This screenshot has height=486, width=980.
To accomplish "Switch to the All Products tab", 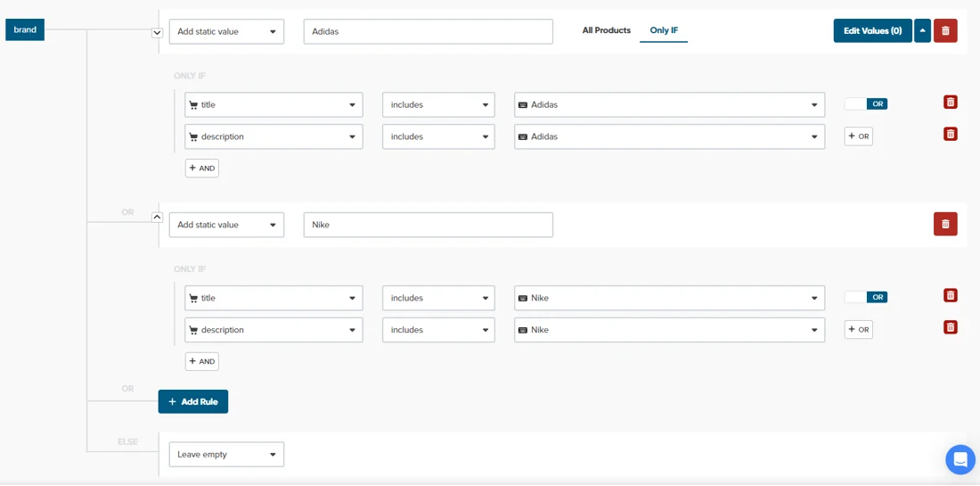I will tap(606, 30).
